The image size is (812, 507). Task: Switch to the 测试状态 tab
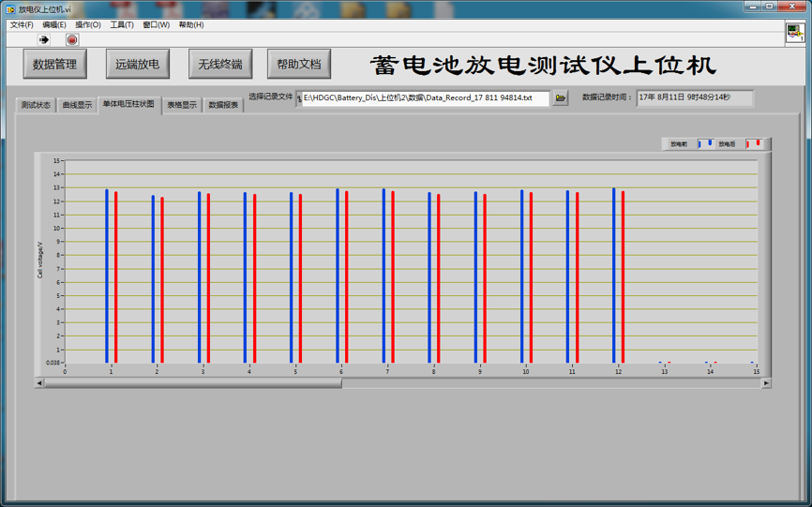click(x=36, y=106)
